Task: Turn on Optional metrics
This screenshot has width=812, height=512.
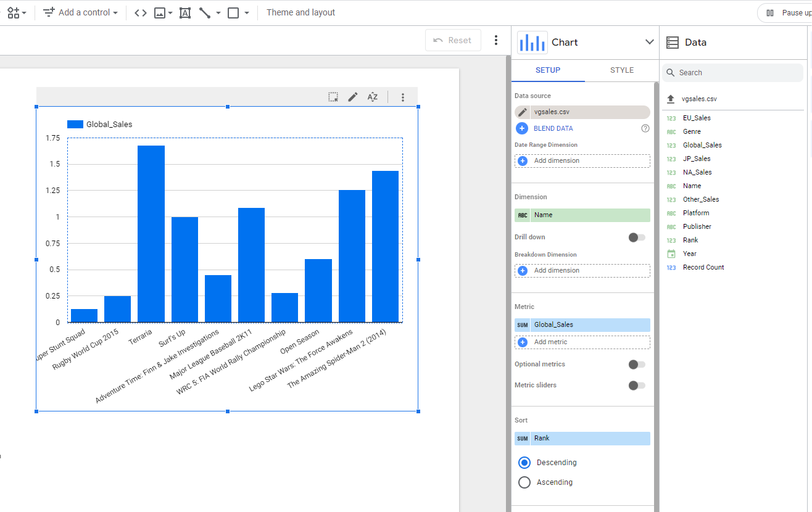Action: [637, 365]
